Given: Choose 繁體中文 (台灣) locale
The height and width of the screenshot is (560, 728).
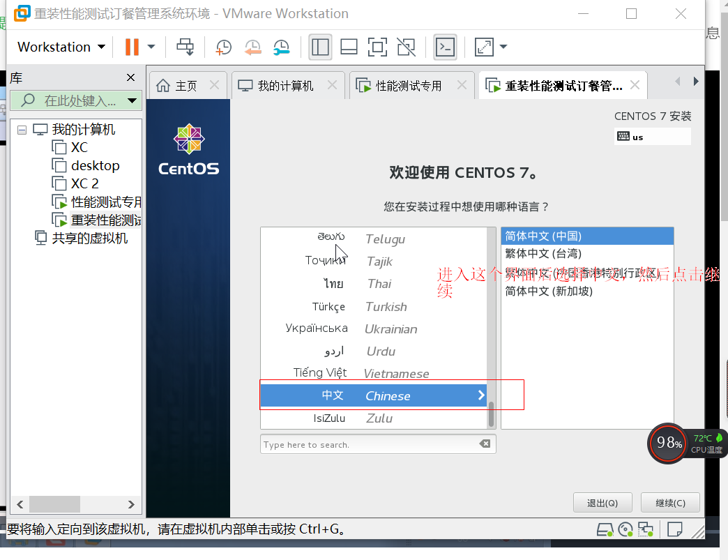Looking at the screenshot, I should coord(587,254).
